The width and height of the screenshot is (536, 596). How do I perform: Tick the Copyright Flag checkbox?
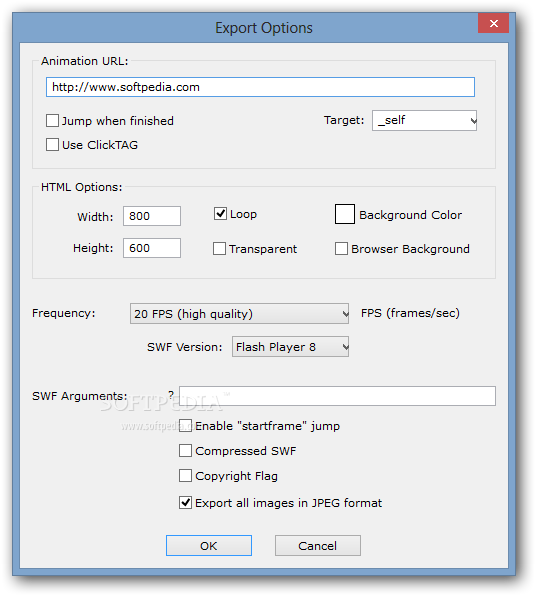pyautogui.click(x=185, y=476)
